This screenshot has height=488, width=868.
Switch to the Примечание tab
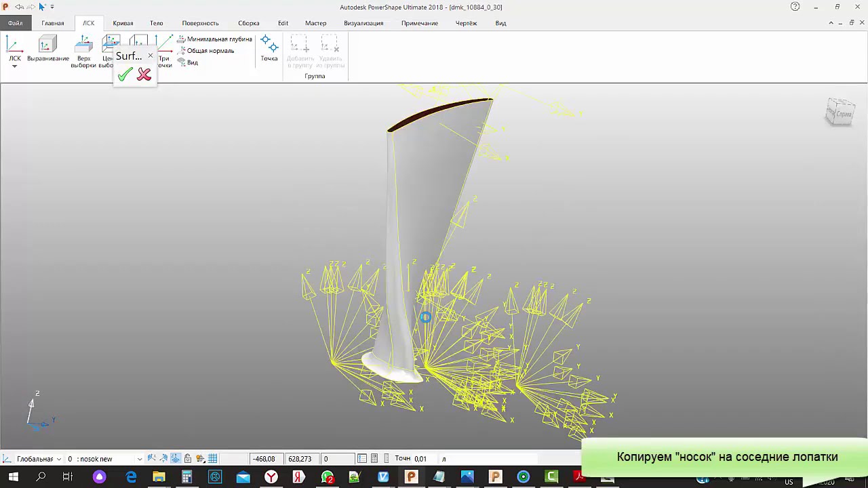(x=419, y=23)
